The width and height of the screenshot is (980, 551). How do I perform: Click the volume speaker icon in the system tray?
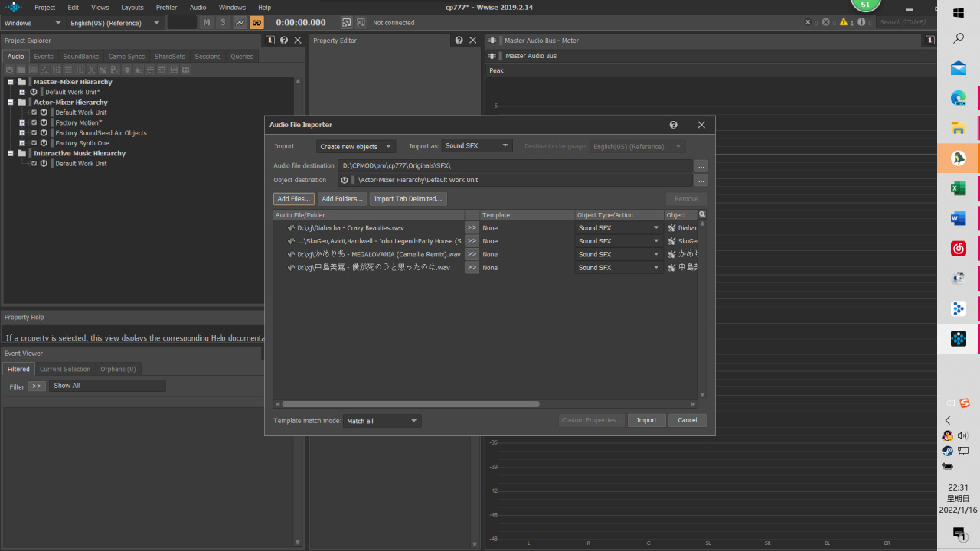962,435
